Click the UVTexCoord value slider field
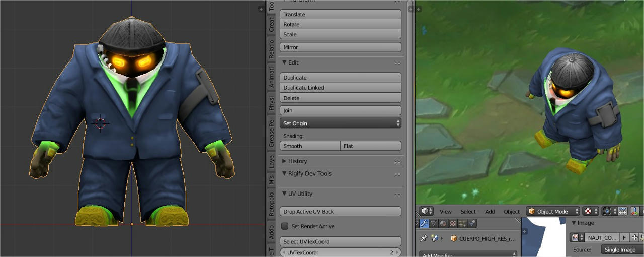The width and height of the screenshot is (644, 257). 341,252
